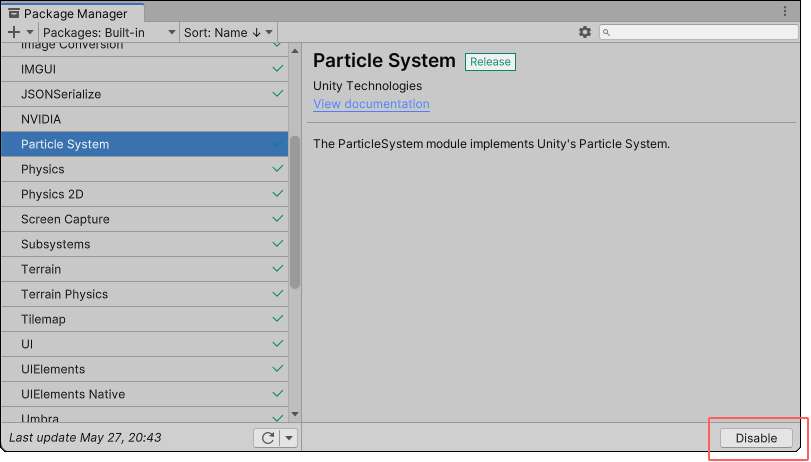This screenshot has width=811, height=462.
Task: Click the checkmark in the Terrain row
Action: pyautogui.click(x=278, y=268)
